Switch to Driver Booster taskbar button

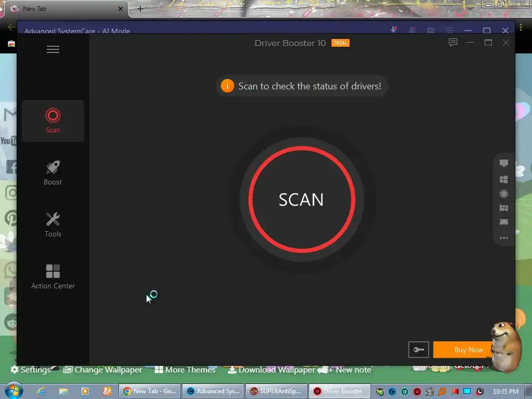point(339,391)
